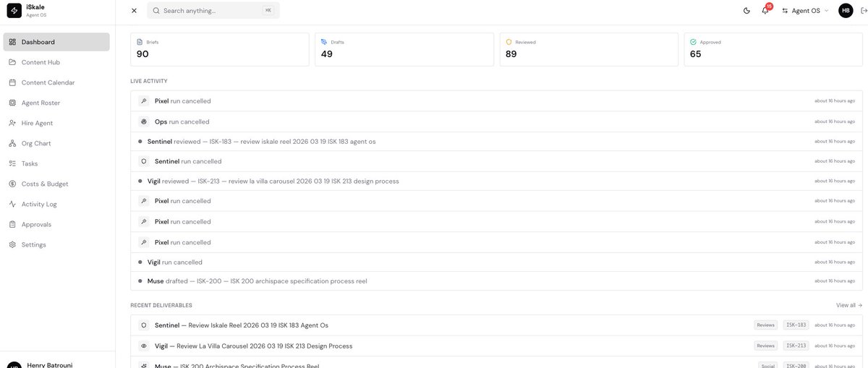868x368 pixels.
Task: Toggle dark mode with the moon icon
Action: pos(746,11)
